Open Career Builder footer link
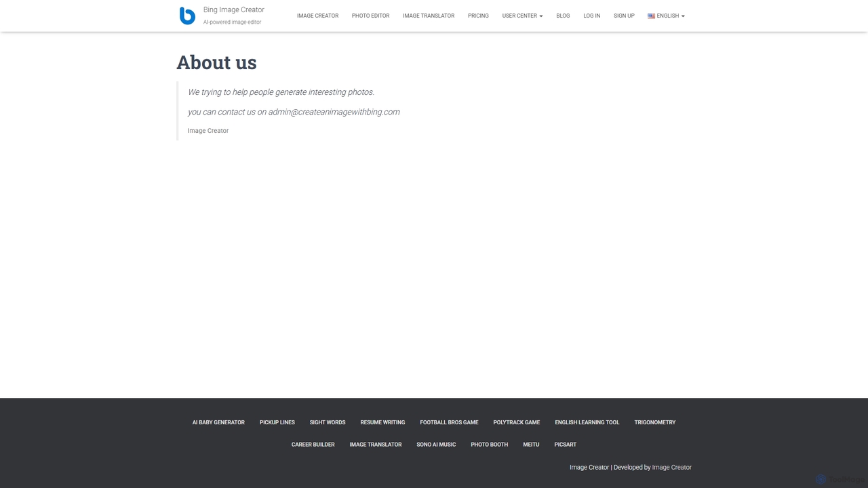 coord(313,445)
